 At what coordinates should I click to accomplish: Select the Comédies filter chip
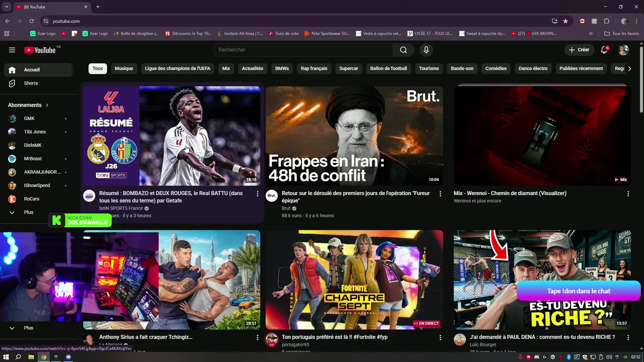tap(496, 68)
